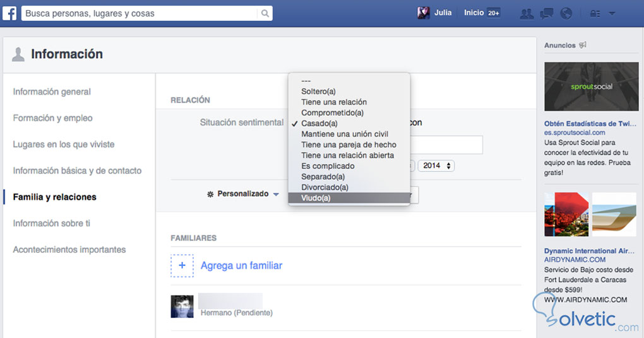Choose Mantiene una unión civil option

pyautogui.click(x=349, y=134)
